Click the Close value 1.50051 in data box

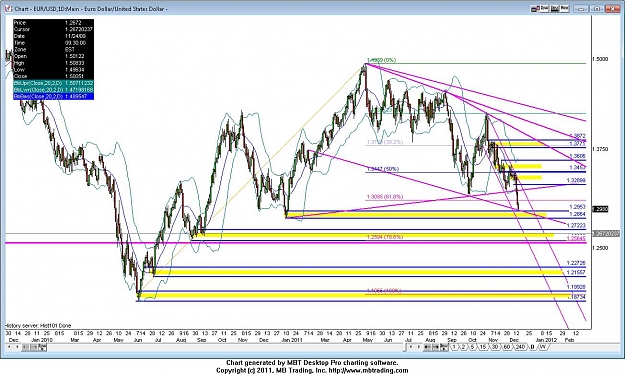pyautogui.click(x=74, y=76)
